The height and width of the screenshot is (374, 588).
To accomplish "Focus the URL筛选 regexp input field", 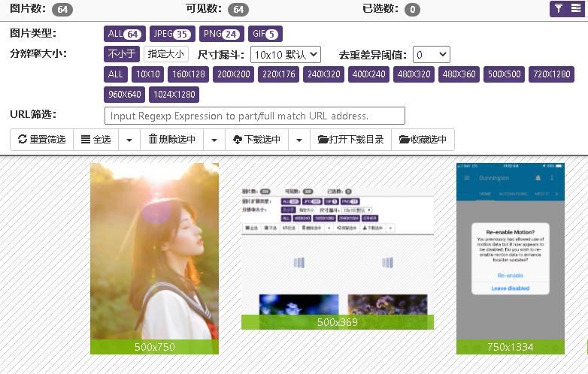I will pos(255,116).
